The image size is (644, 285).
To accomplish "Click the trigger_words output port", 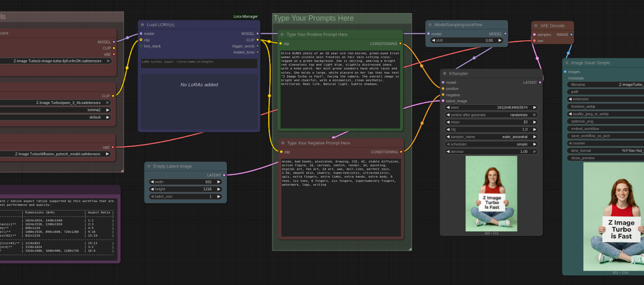I will pos(258,46).
